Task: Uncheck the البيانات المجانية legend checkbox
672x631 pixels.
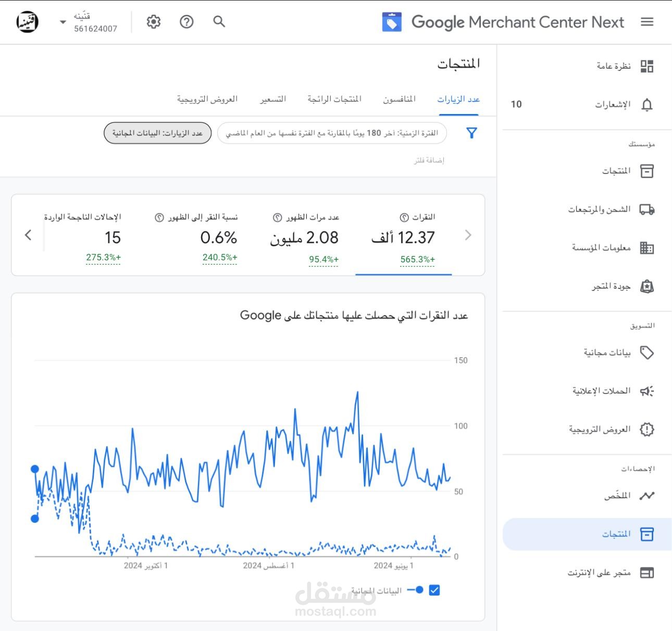Action: [434, 590]
